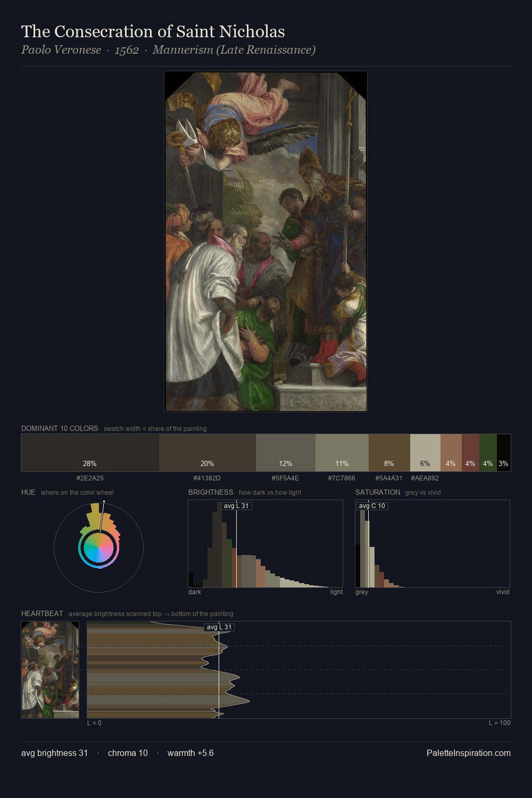Click the 'dark' brightness axis label
Screen dimensions: 532x798
195,592
